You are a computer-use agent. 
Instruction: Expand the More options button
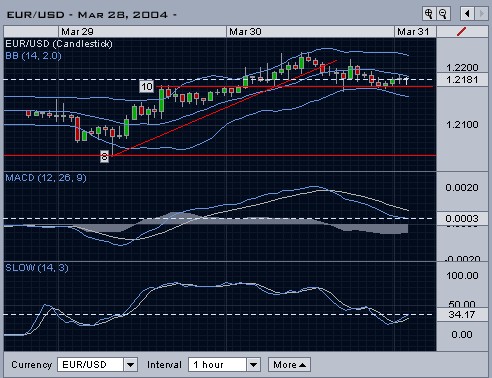[x=289, y=365]
